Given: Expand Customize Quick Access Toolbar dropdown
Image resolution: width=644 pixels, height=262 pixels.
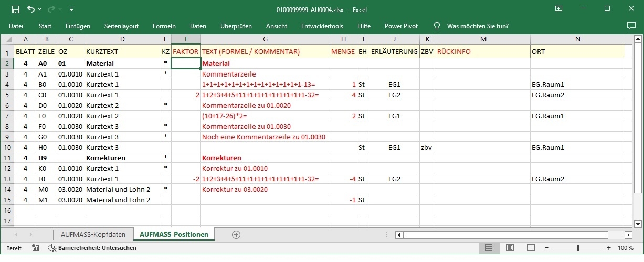Looking at the screenshot, I should tap(71, 9).
